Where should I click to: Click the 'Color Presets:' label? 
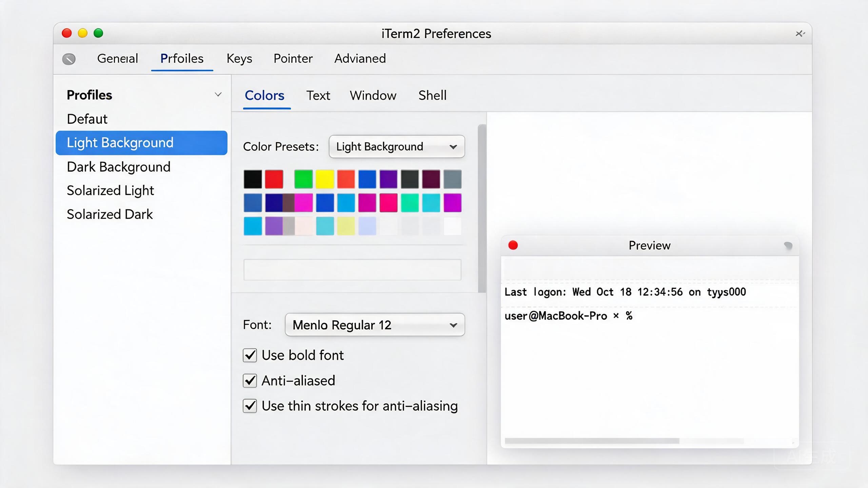[281, 146]
